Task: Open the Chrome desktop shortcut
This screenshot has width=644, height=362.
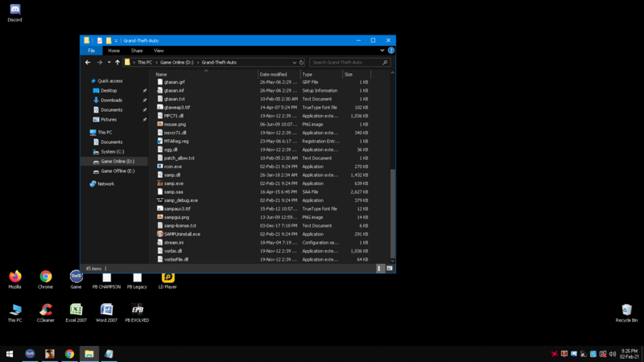Action: coord(46,280)
